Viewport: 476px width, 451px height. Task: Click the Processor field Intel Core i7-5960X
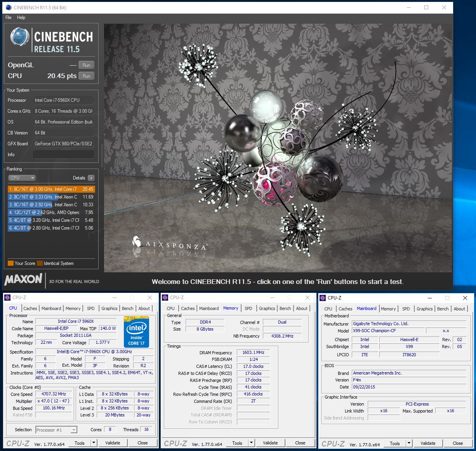pos(64,100)
